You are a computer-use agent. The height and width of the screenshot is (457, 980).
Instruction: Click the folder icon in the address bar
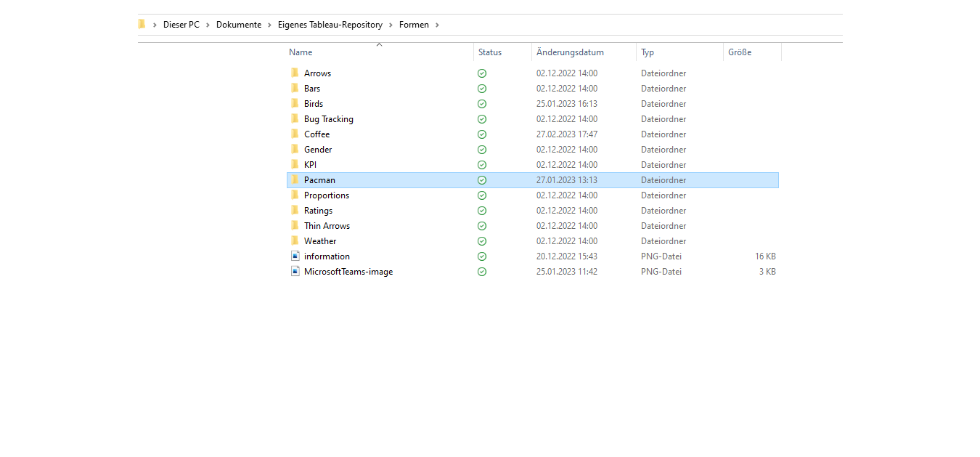[142, 25]
